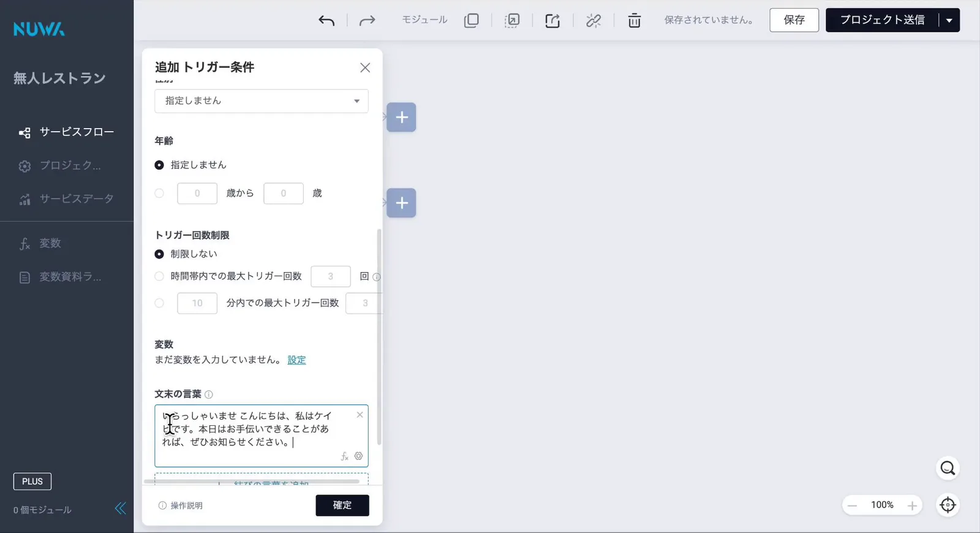Click the zoom in plus control
The image size is (980, 533).
(912, 505)
